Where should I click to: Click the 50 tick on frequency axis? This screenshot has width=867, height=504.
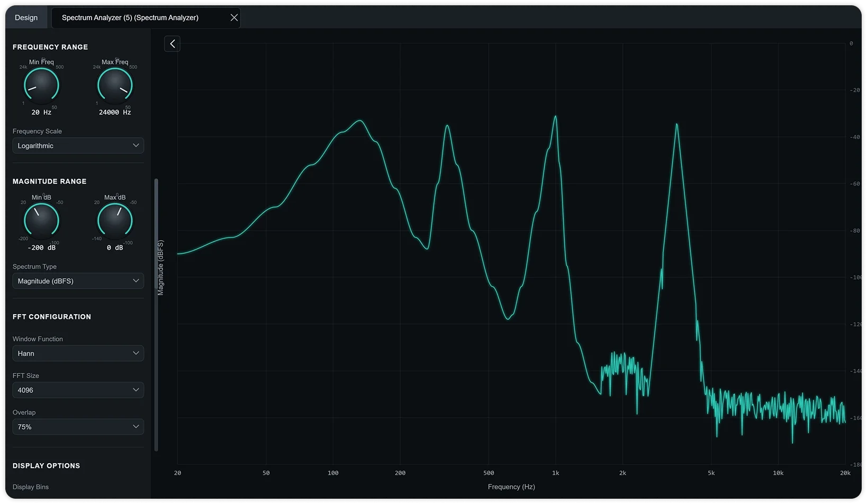(266, 473)
